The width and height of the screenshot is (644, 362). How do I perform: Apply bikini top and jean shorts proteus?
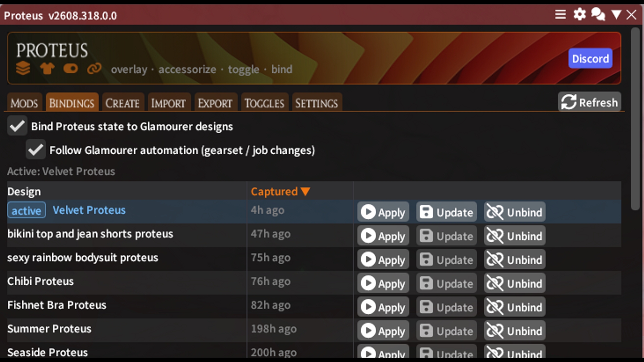[383, 236]
